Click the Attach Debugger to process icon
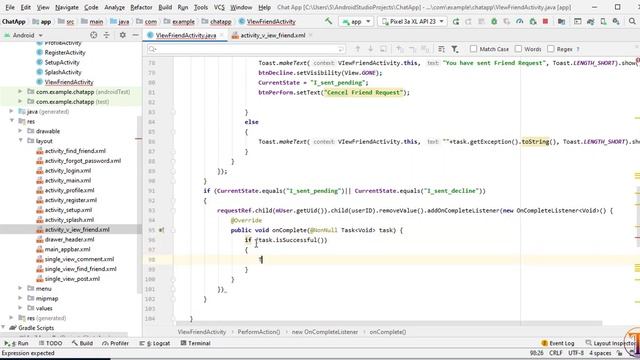The image size is (640, 360). (533, 21)
